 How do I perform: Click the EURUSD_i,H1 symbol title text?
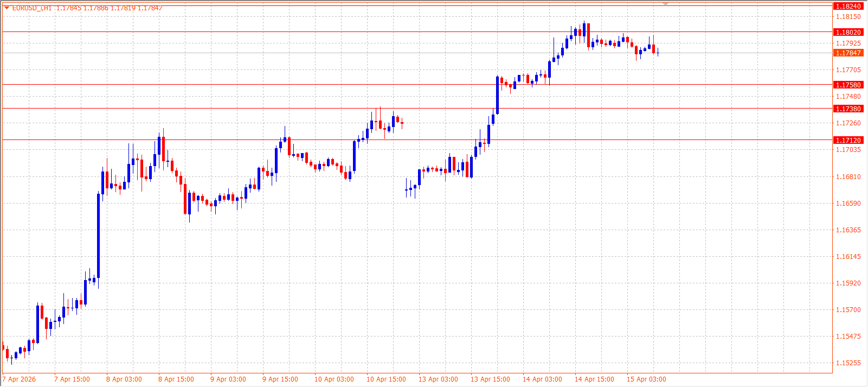pos(32,8)
